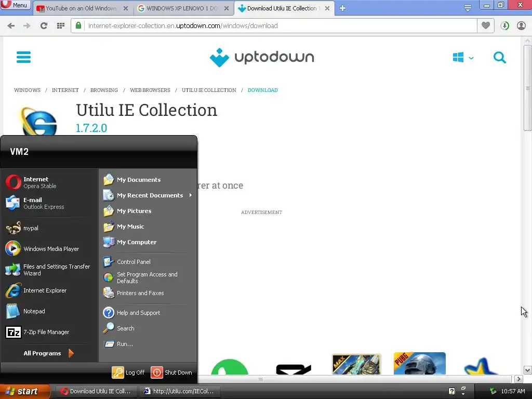
Task: Click DOWNLOAD breadcrumb link
Action: (x=262, y=90)
